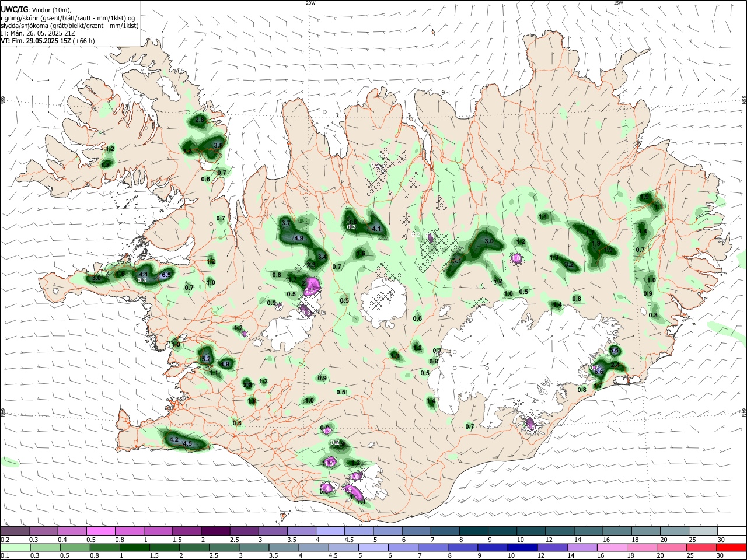Click the white 30 mm snow swatch

click(732, 531)
